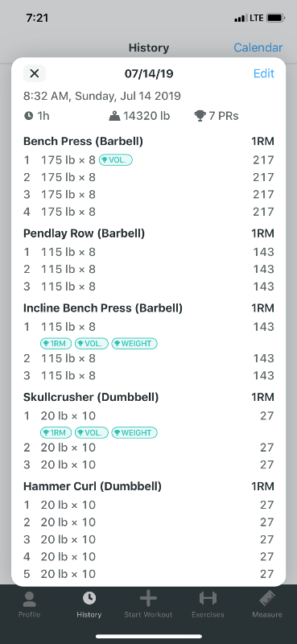Open the Calendar view
Viewport: 297px width, 644px height.
[258, 47]
